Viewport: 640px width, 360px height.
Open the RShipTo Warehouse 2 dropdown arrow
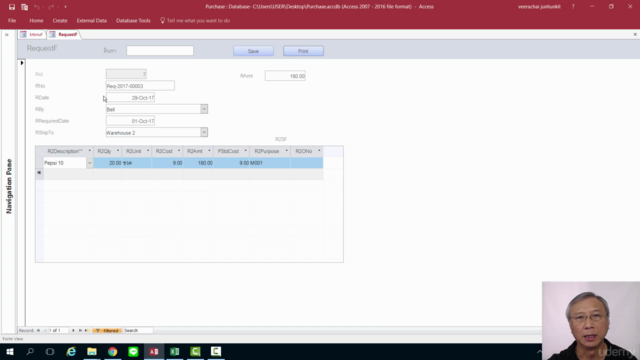(x=204, y=132)
